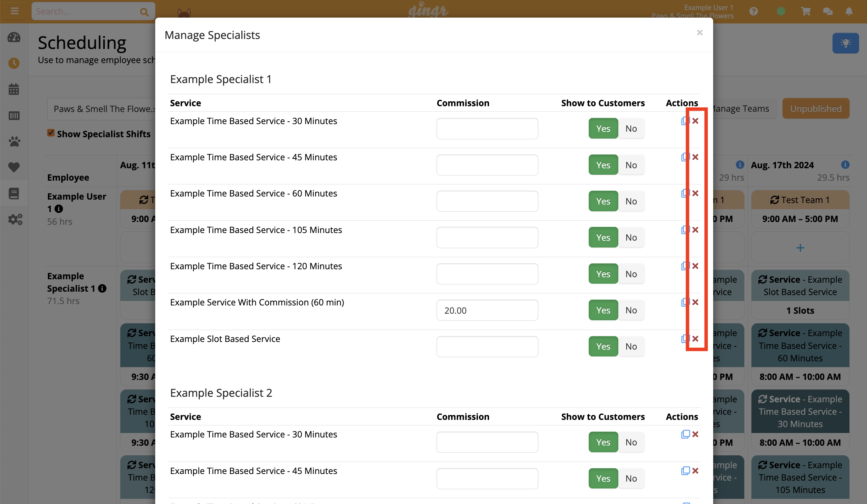Add a shift with the plus button under Test Team 1
The height and width of the screenshot is (504, 867).
(x=800, y=247)
